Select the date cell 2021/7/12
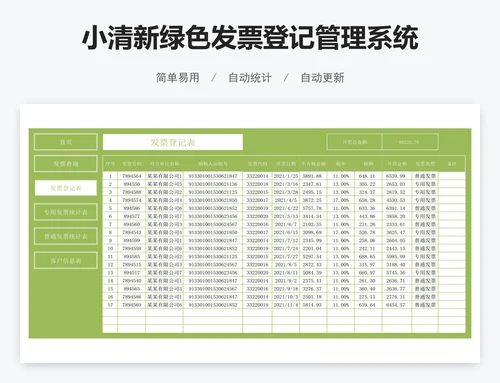The width and height of the screenshot is (500, 383). (286, 240)
